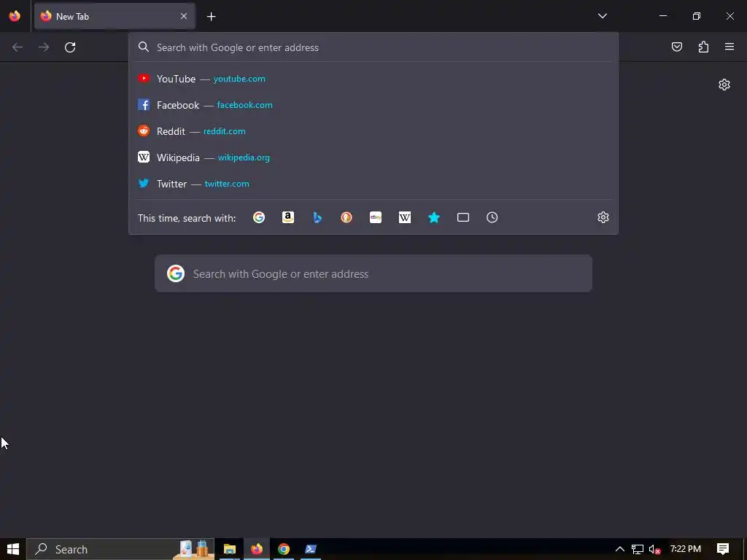Search this time with Wikipedia icon
This screenshot has height=560, width=747.
coord(404,217)
